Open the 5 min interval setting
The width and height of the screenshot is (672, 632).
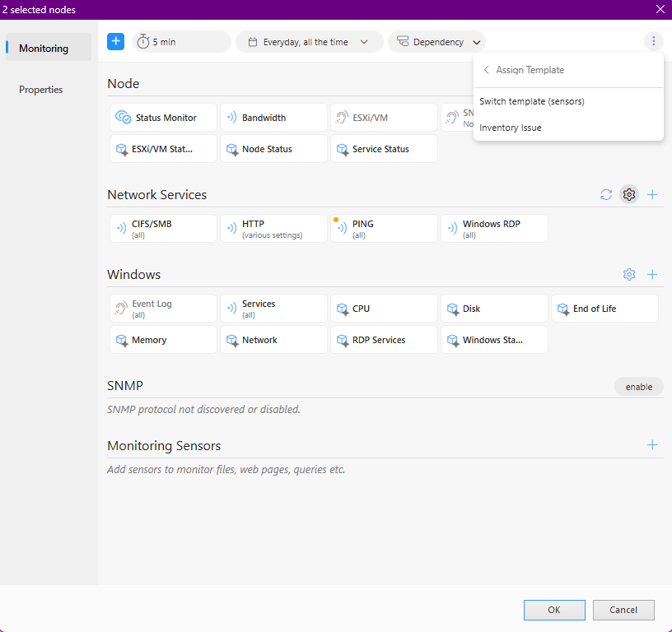[x=182, y=42]
